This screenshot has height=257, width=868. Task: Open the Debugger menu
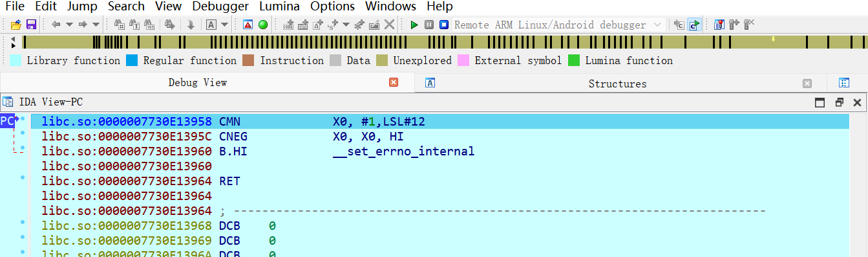click(x=220, y=6)
